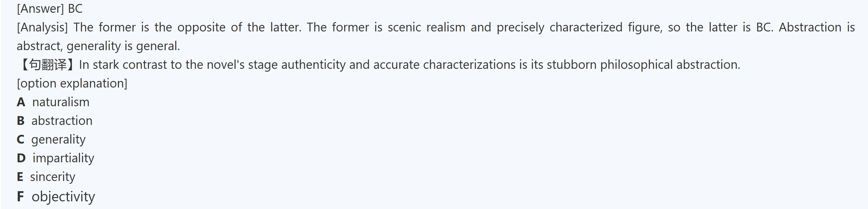Select the bold option letter D
The width and height of the screenshot is (868, 209).
(x=21, y=158)
